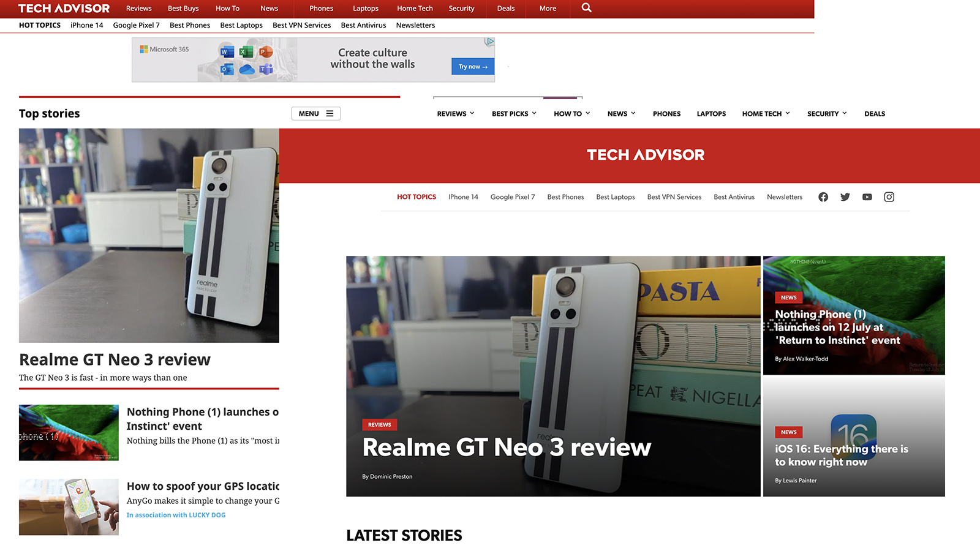Open author Lewis Painter's byline
This screenshot has height=551, width=980.
(796, 481)
